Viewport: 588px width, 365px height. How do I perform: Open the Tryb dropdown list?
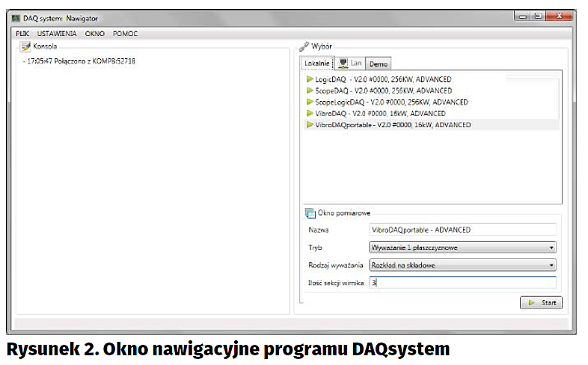(x=463, y=248)
